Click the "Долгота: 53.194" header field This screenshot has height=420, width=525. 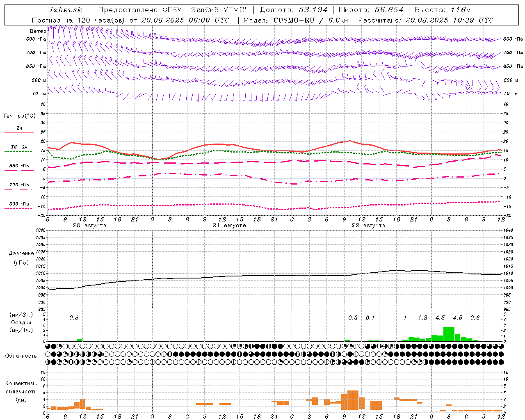click(294, 10)
